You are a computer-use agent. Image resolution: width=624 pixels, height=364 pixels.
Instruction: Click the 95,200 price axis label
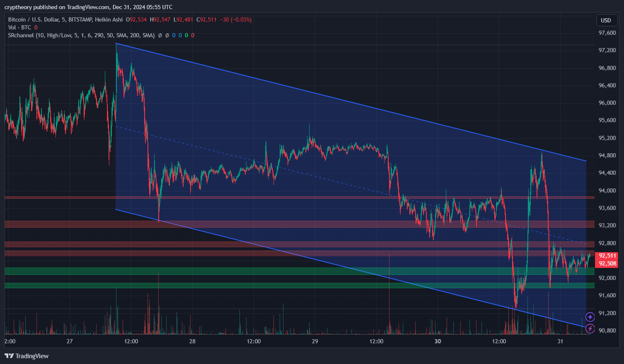pos(607,138)
